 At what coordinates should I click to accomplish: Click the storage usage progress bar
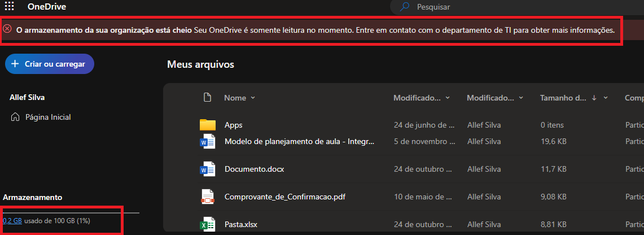coord(71,213)
